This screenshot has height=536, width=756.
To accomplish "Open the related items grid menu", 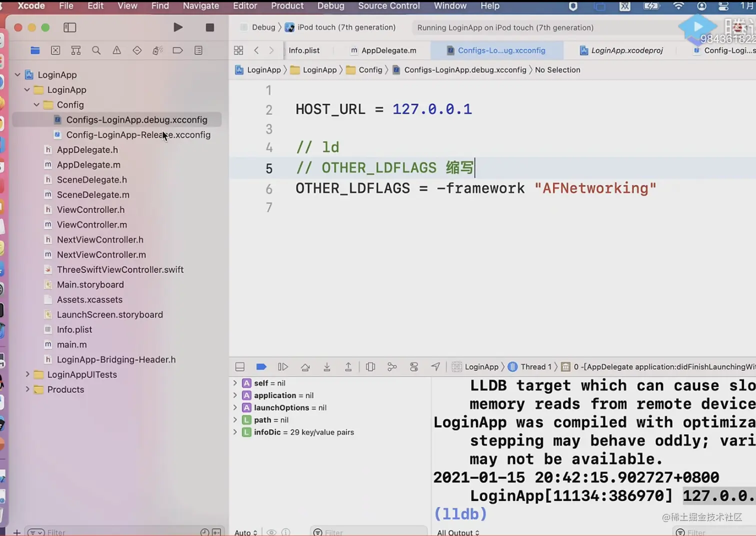I will tap(238, 51).
